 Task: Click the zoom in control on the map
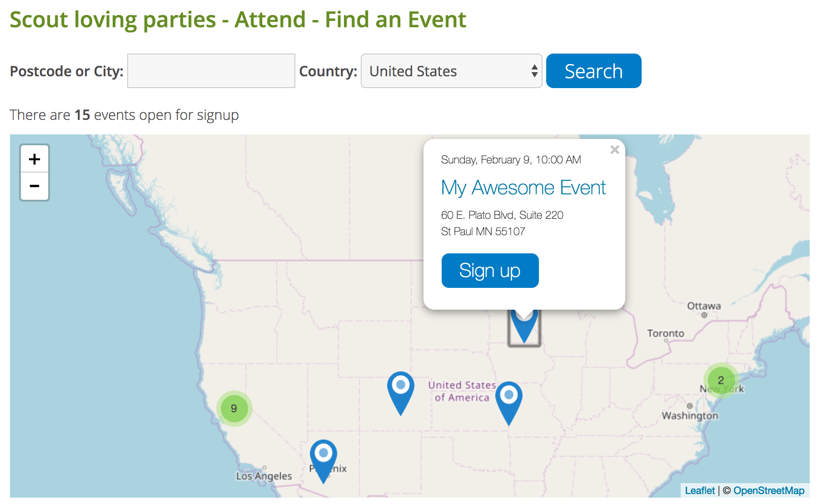click(34, 159)
